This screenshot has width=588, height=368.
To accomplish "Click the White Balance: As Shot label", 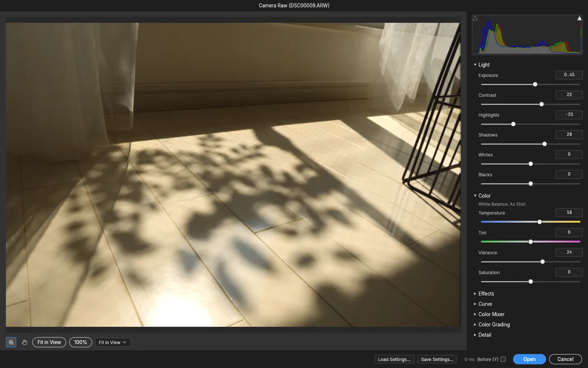I will click(502, 204).
